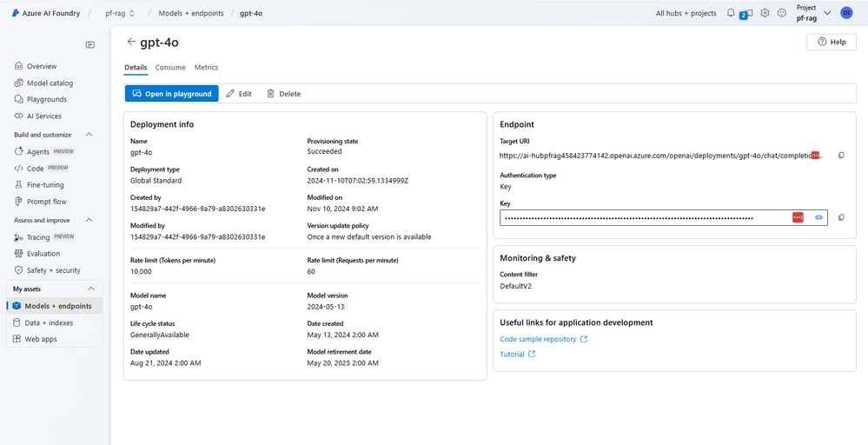Click the feedback smiley icon

coord(782,13)
